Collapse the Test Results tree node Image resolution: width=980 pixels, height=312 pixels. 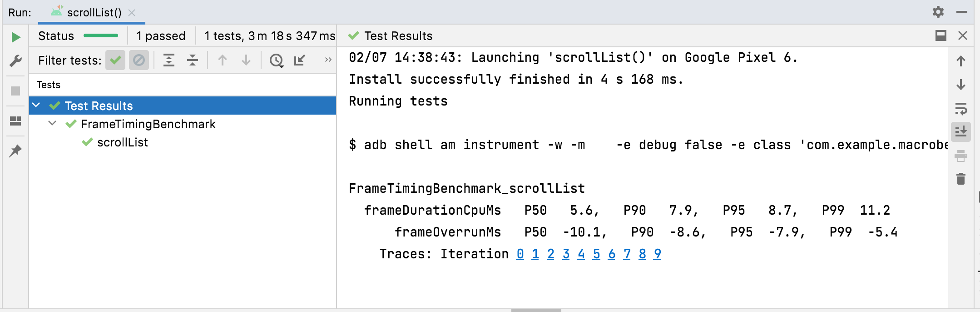point(37,106)
